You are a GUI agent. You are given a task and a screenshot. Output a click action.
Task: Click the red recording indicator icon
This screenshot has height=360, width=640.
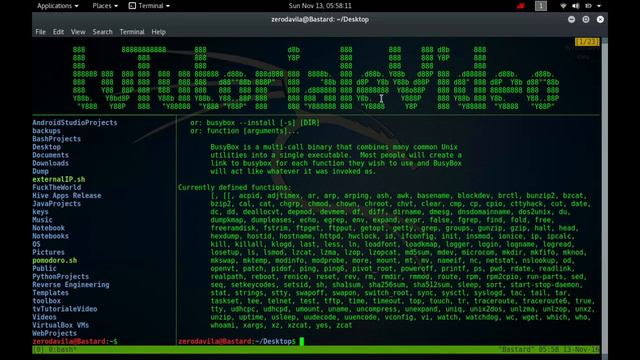[x=520, y=6]
